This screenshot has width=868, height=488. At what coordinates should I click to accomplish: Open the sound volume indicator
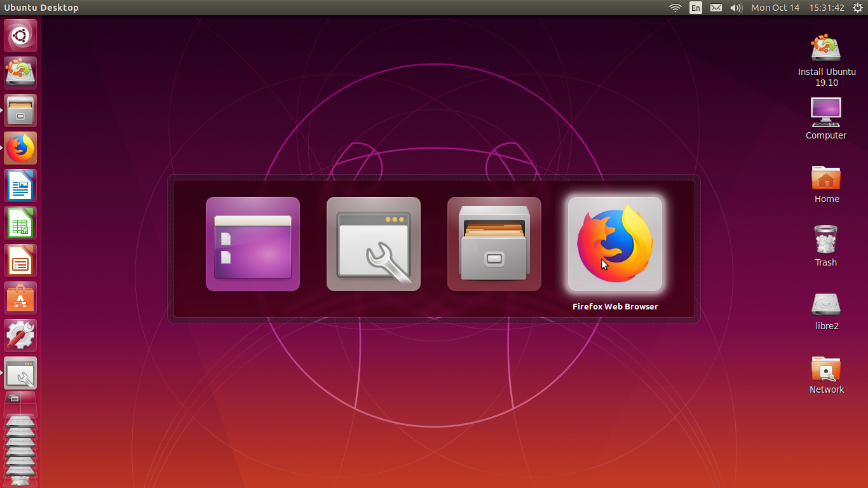coord(736,8)
